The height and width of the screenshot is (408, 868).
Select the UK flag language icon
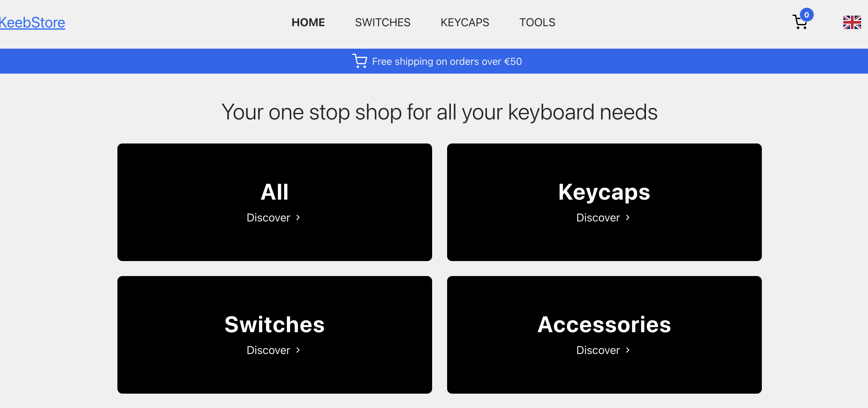(x=852, y=22)
